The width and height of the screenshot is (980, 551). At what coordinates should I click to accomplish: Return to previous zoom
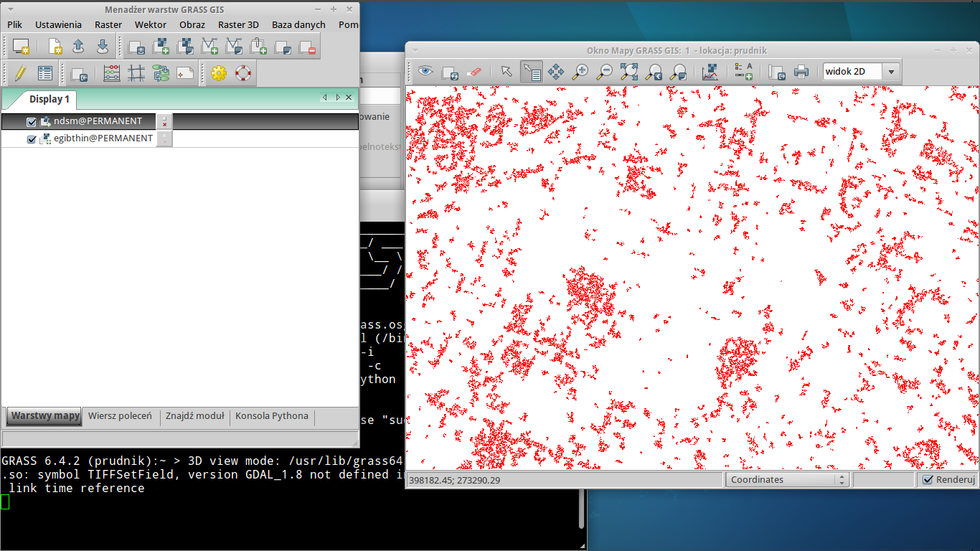654,71
